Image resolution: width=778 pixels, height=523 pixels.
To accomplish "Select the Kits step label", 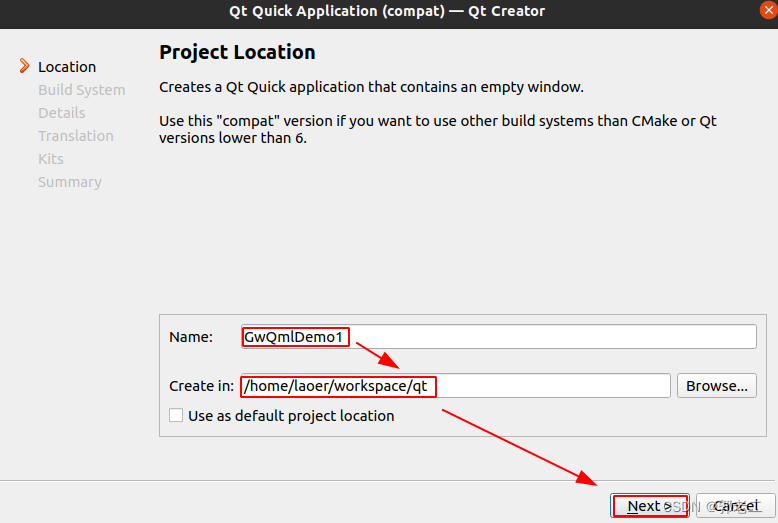I will 51,159.
